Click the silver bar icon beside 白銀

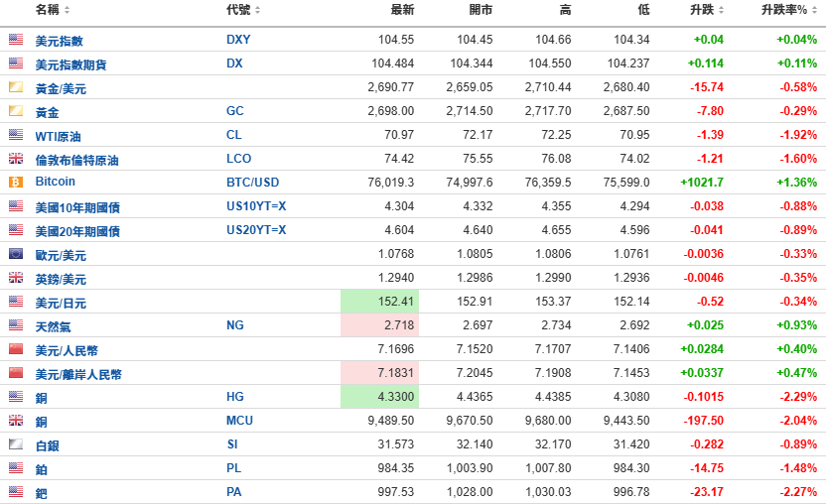(x=16, y=443)
